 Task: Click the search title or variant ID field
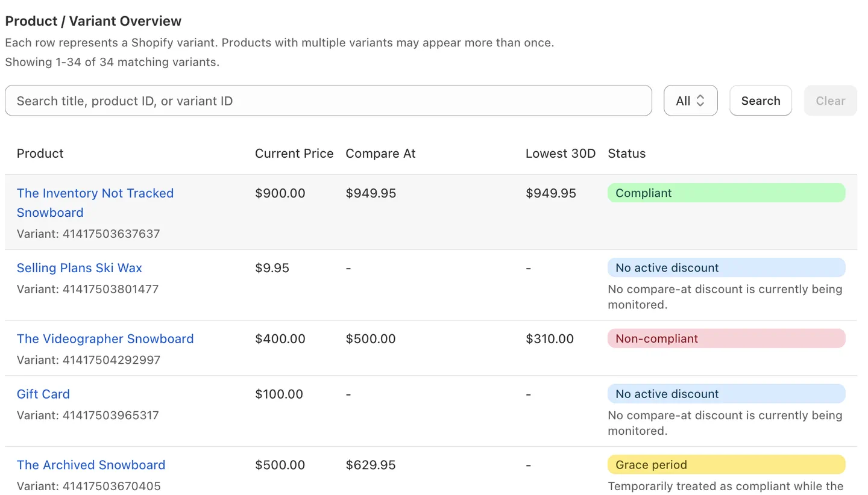click(328, 101)
